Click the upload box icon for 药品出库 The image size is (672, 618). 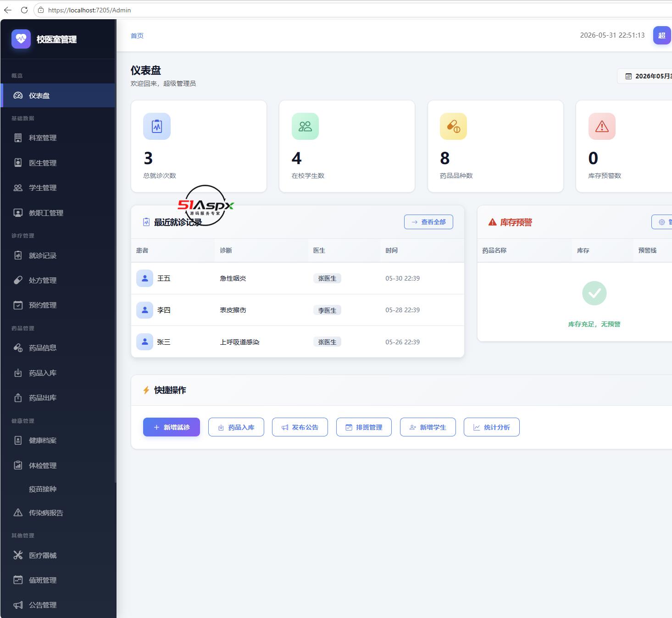pyautogui.click(x=18, y=397)
